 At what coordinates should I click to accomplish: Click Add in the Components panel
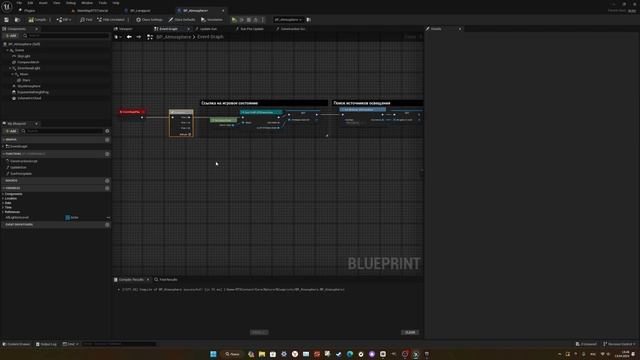click(11, 36)
